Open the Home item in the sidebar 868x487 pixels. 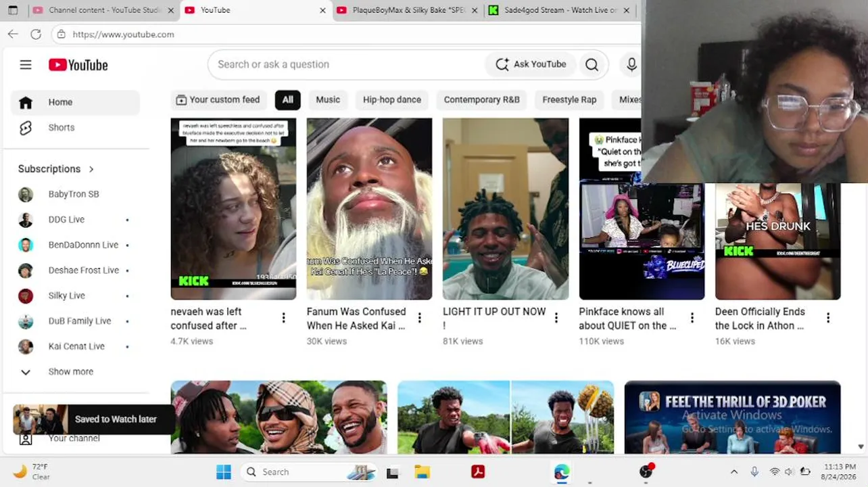pos(75,102)
